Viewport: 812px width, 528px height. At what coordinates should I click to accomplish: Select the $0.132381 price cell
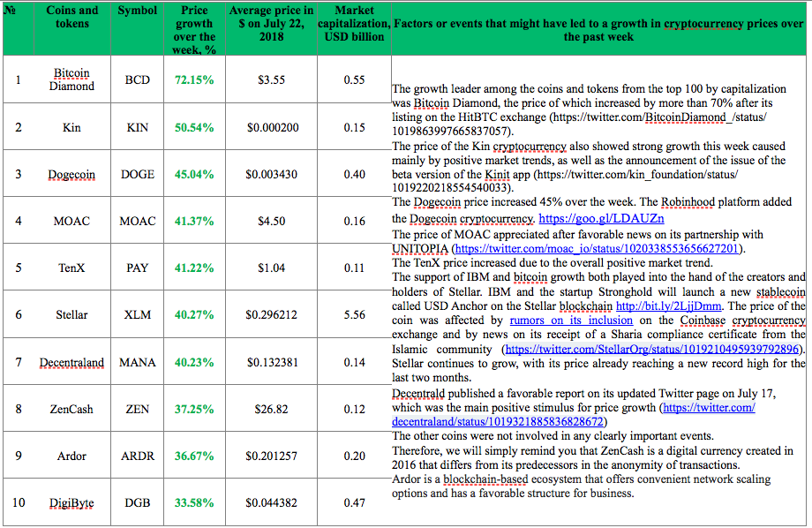pos(271,362)
